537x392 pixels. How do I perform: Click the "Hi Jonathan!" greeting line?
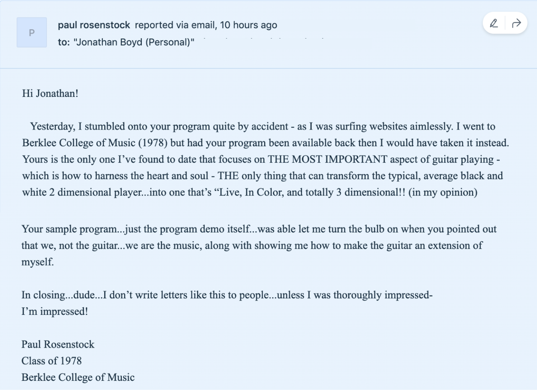click(x=50, y=93)
